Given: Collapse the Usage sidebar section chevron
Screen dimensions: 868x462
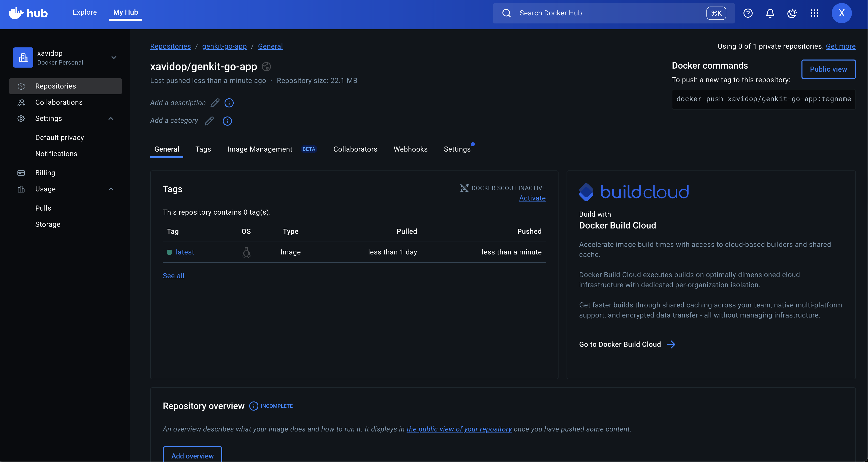Looking at the screenshot, I should [111, 189].
